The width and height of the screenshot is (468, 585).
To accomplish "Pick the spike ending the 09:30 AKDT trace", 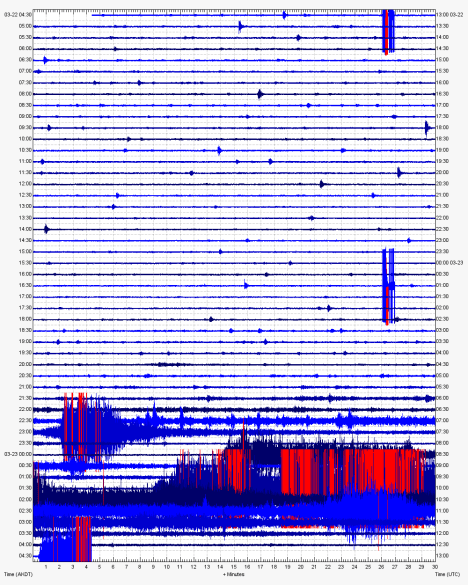I will (427, 128).
